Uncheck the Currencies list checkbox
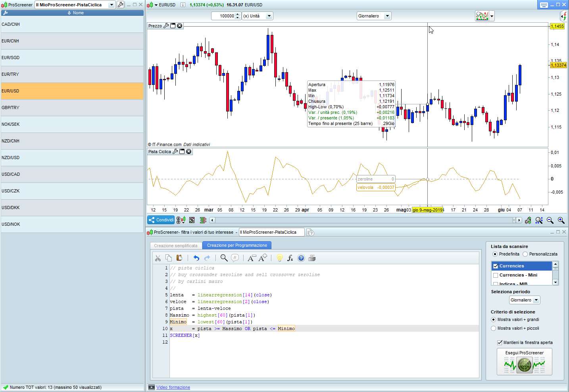 pyautogui.click(x=495, y=266)
